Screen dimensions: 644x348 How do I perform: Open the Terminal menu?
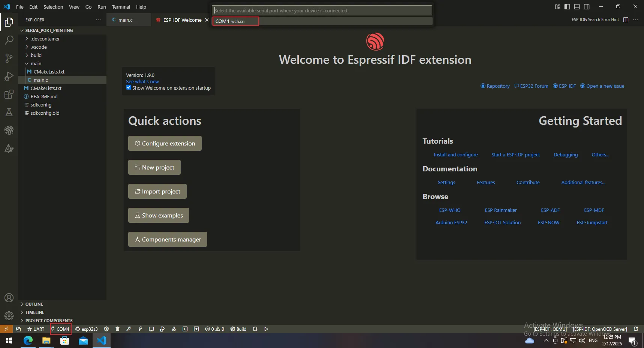[121, 7]
